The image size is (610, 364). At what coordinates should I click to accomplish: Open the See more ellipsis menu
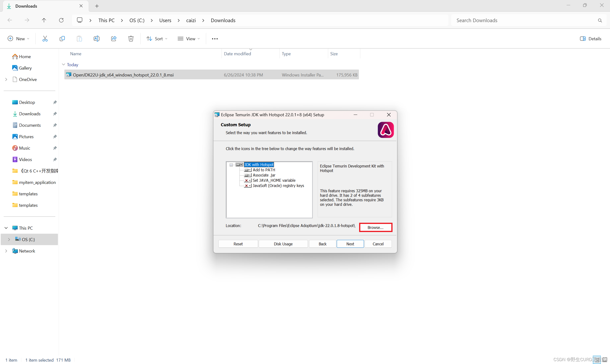pos(215,39)
